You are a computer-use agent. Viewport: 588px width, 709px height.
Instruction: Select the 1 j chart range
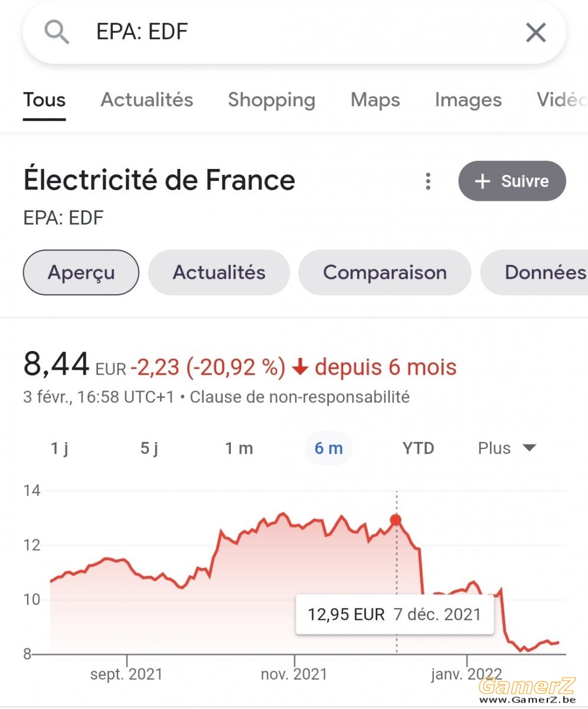point(60,448)
